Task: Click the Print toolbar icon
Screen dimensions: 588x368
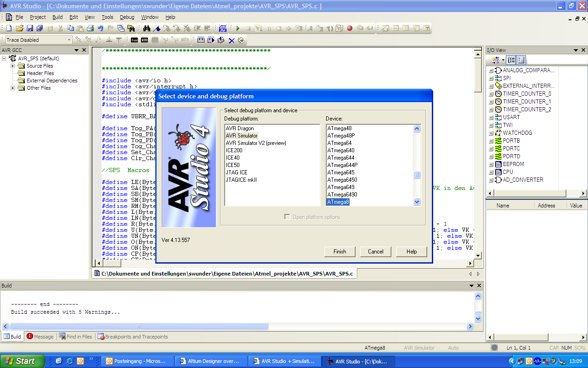Action: coord(90,28)
